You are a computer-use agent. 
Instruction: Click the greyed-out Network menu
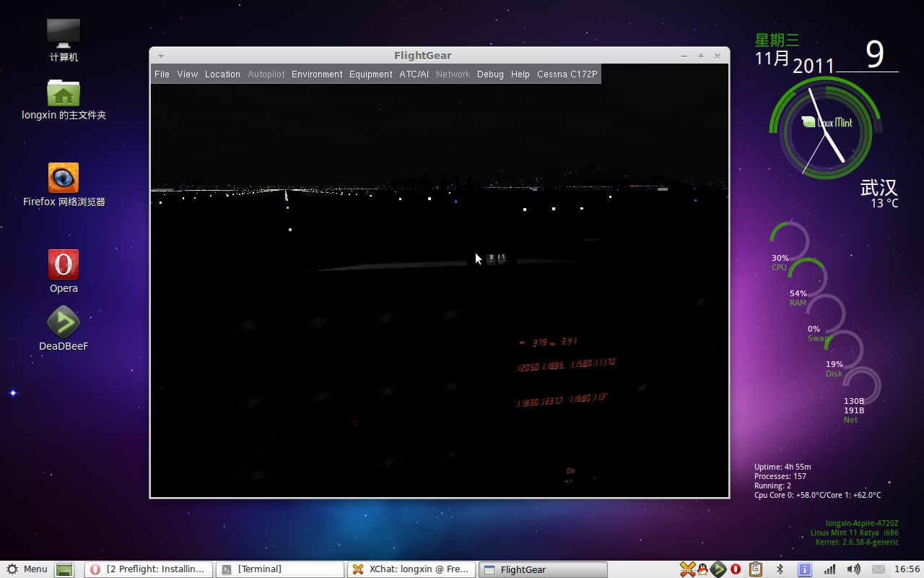453,74
